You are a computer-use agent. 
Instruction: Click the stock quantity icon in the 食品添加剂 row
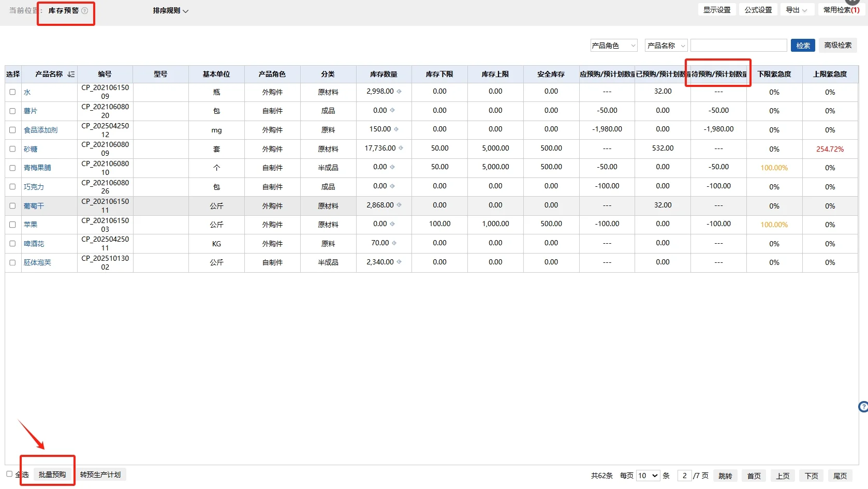point(396,129)
